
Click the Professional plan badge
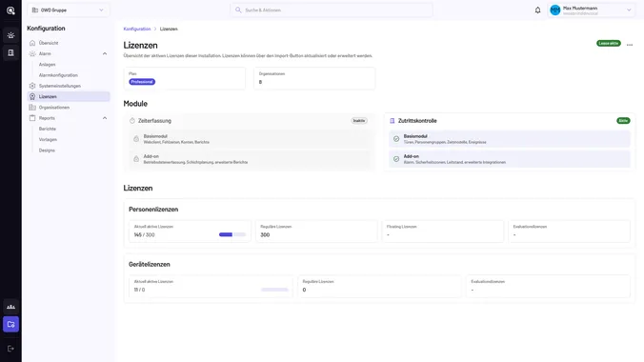point(142,82)
